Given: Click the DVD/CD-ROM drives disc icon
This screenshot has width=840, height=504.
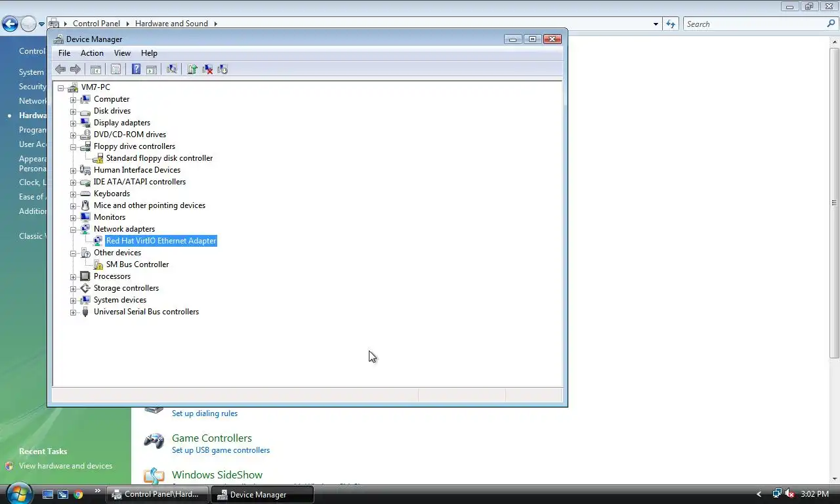Looking at the screenshot, I should pos(85,135).
